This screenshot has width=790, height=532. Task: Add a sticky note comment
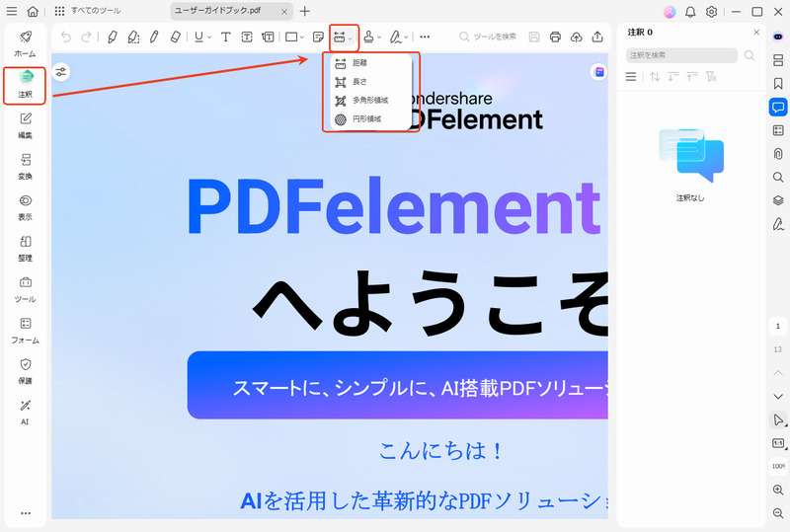click(318, 37)
